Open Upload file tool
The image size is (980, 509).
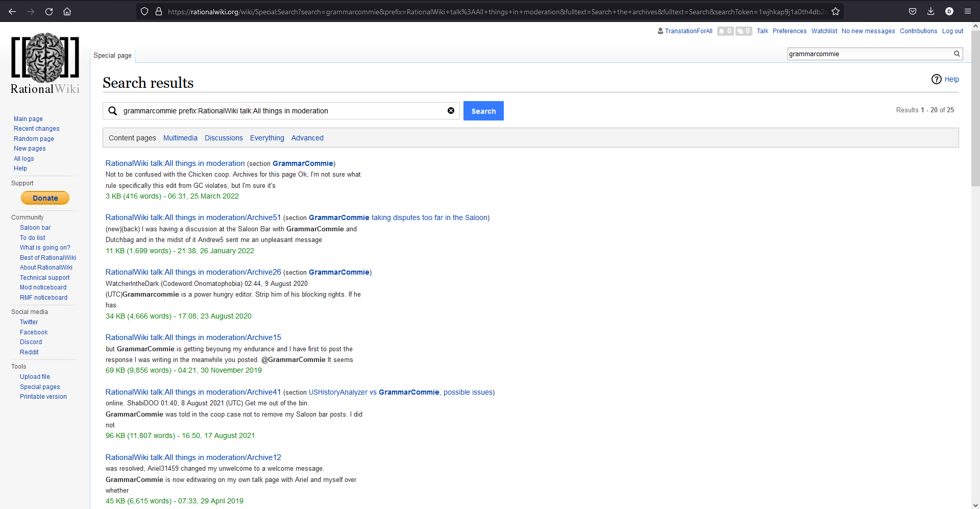click(35, 377)
